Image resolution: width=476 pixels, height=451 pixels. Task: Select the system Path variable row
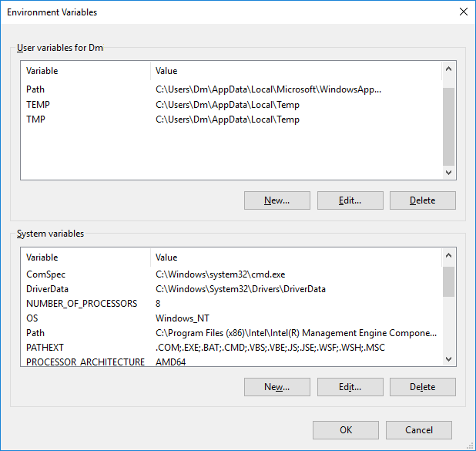[x=35, y=333]
